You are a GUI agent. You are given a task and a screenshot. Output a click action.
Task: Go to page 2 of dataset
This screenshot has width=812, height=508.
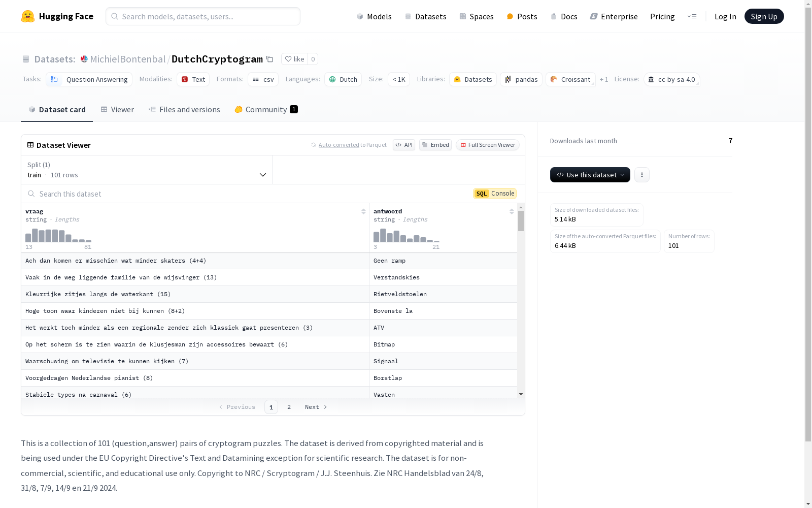(x=289, y=407)
